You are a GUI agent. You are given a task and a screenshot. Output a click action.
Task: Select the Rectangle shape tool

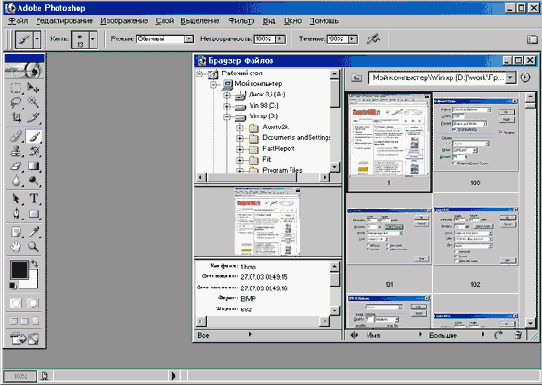(x=34, y=214)
